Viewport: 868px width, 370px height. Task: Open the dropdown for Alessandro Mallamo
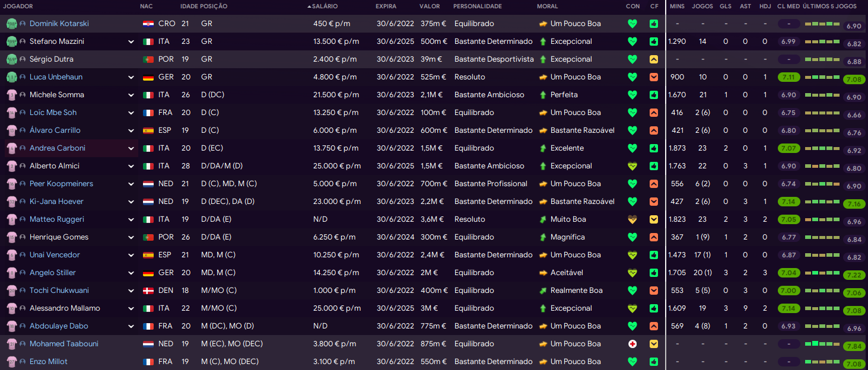pyautogui.click(x=131, y=308)
